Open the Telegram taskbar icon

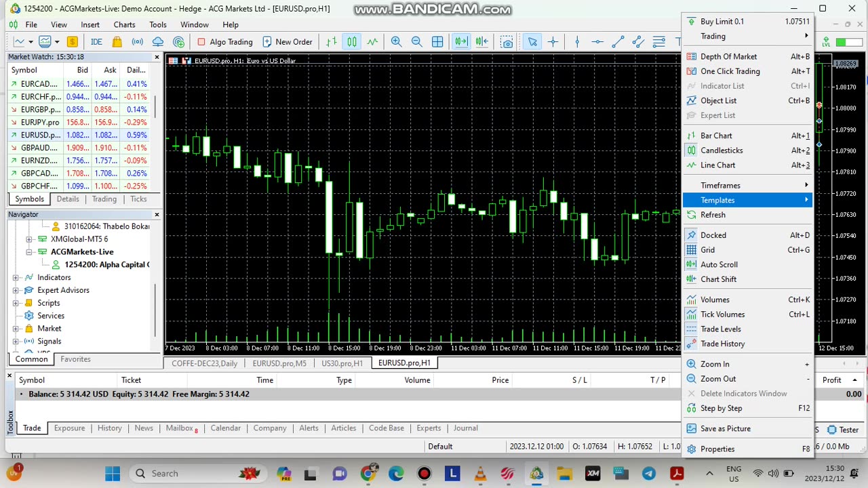pyautogui.click(x=648, y=474)
